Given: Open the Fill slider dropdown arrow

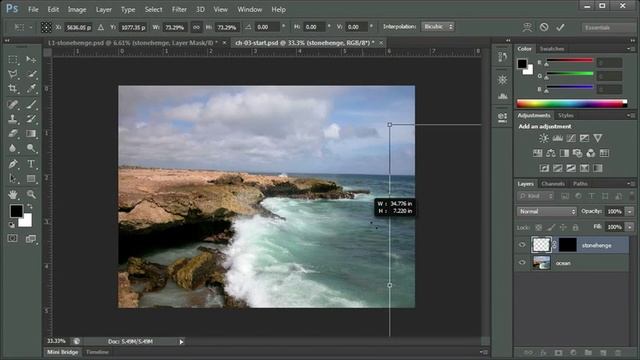Looking at the screenshot, I should [x=630, y=227].
